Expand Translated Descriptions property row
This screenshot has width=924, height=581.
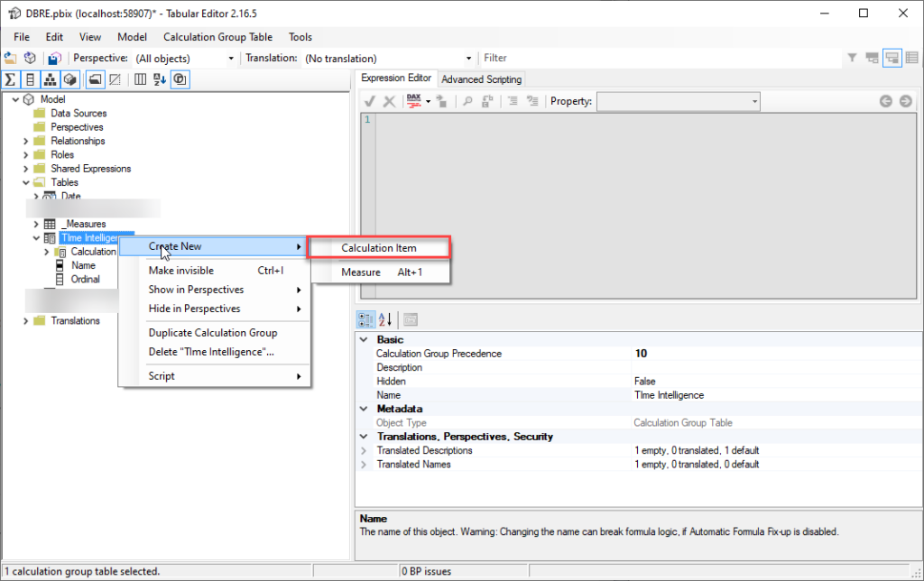364,451
